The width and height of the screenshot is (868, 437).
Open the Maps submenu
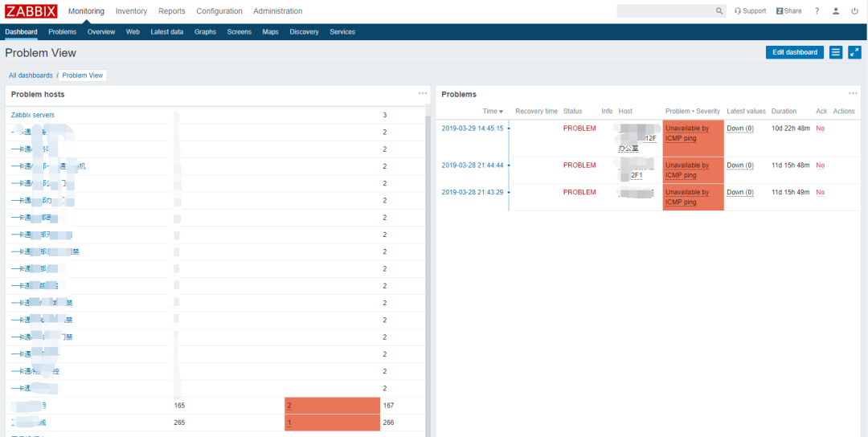[x=271, y=32]
